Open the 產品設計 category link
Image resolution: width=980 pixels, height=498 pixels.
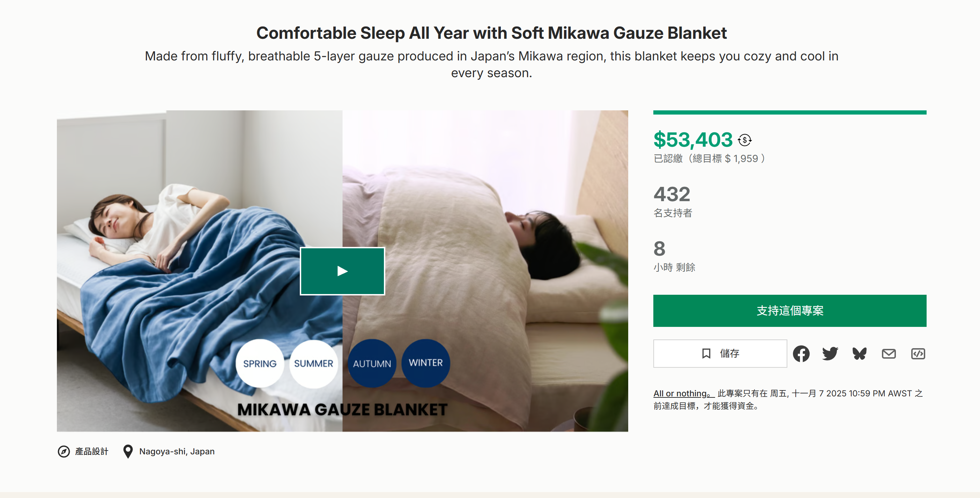click(92, 452)
